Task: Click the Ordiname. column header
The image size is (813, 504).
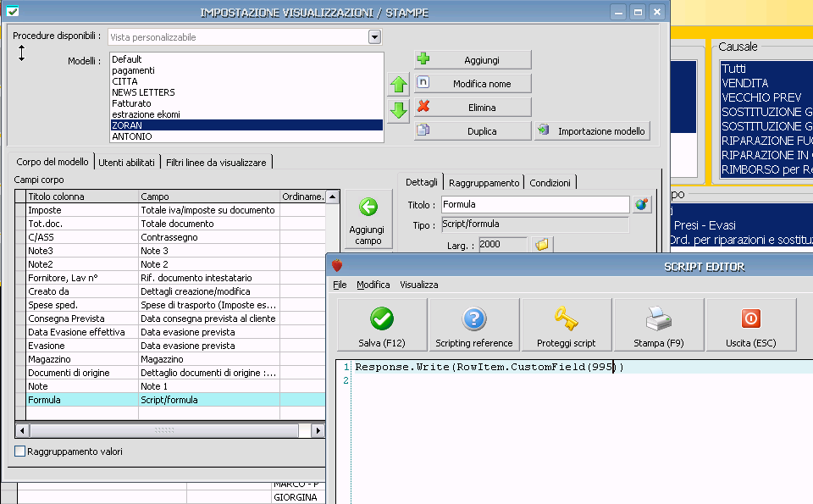Action: point(303,197)
